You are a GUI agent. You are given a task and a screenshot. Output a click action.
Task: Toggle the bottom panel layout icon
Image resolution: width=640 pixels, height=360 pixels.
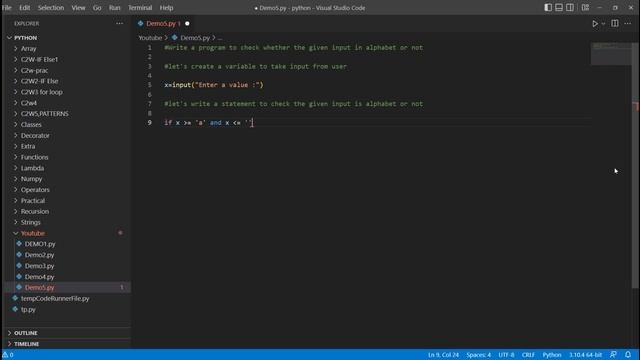point(559,8)
